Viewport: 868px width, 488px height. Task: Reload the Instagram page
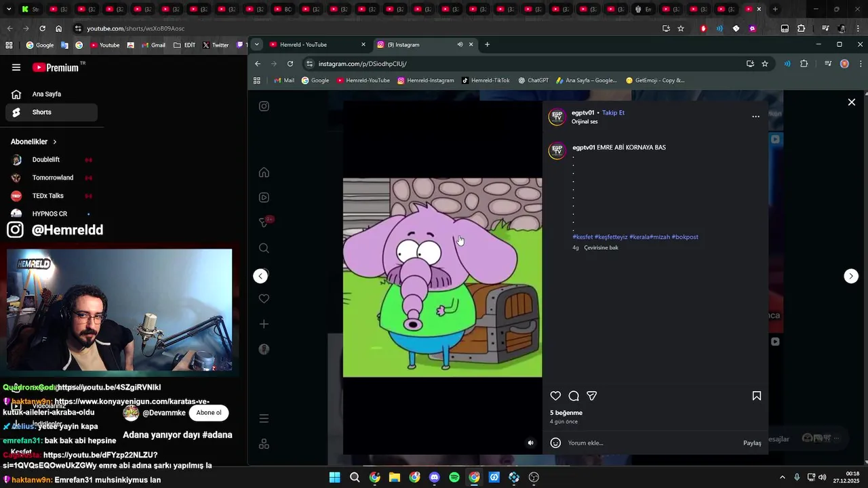tap(290, 64)
